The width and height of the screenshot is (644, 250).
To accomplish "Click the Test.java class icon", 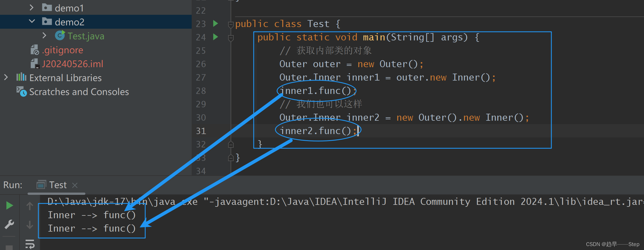I will (60, 35).
